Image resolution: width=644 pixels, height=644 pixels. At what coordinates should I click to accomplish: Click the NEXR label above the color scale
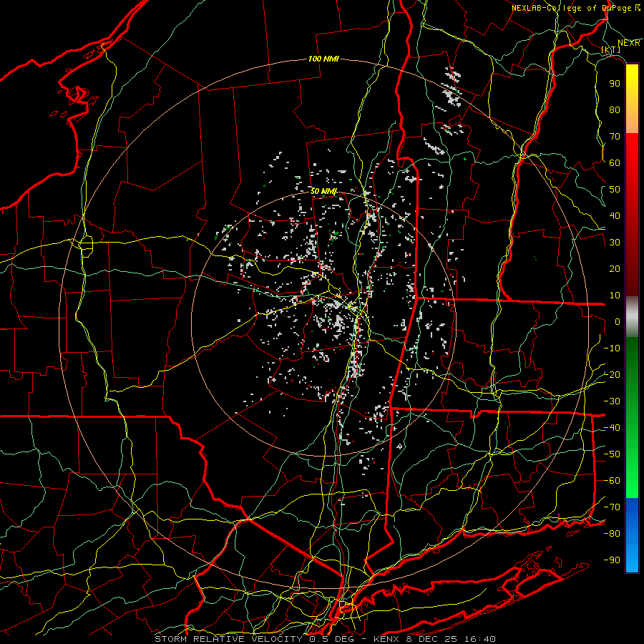coord(629,43)
